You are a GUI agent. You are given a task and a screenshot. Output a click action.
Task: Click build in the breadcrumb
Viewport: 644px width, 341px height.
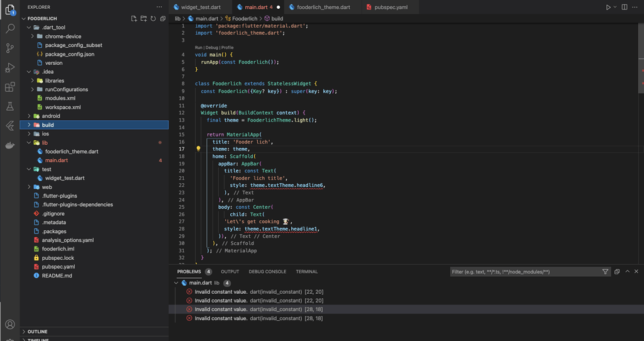pyautogui.click(x=277, y=18)
